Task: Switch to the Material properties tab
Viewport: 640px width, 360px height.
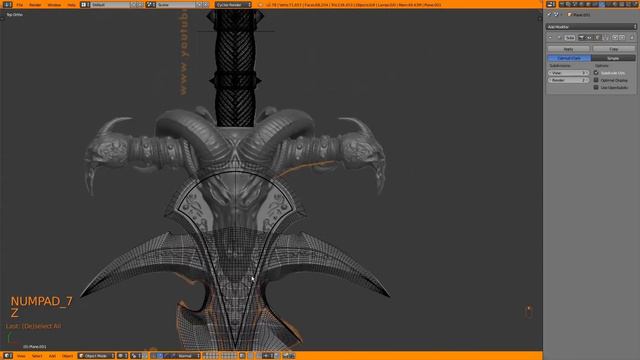Action: pos(615,4)
